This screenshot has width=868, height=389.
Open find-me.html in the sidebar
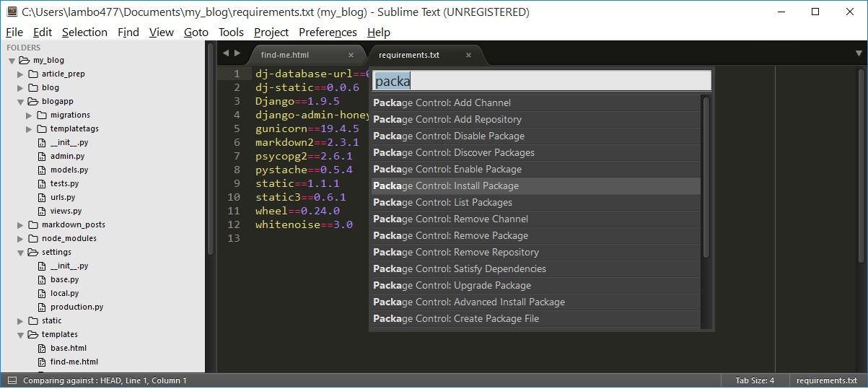[x=74, y=362]
